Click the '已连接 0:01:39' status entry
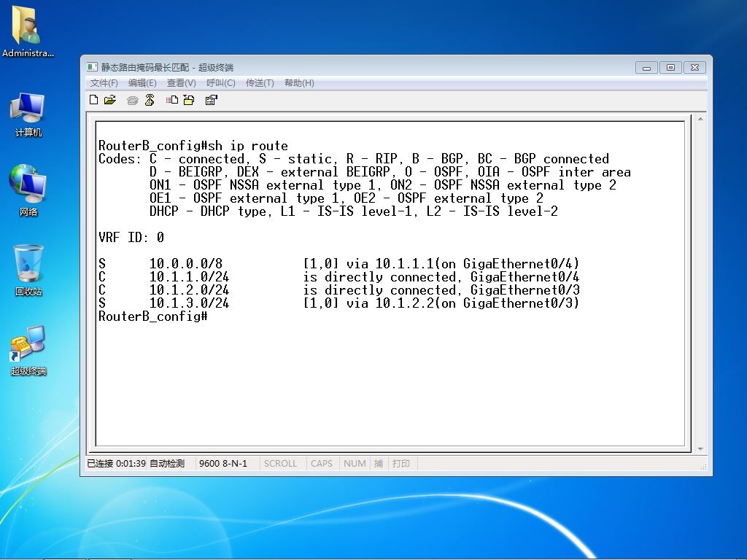747x560 pixels. click(x=116, y=463)
